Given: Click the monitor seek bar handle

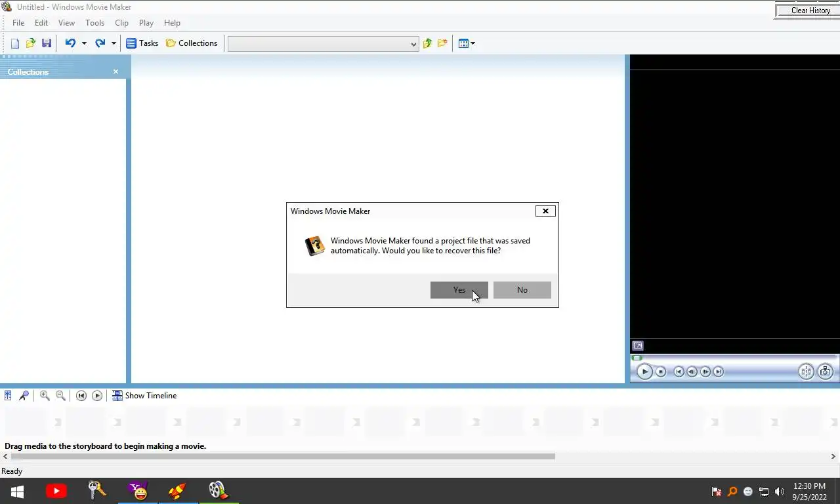Looking at the screenshot, I should [637, 358].
